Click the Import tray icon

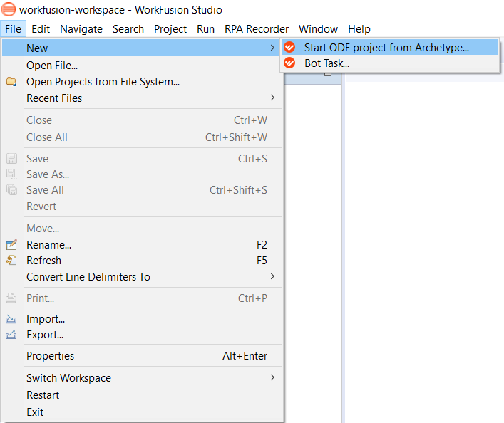(11, 319)
